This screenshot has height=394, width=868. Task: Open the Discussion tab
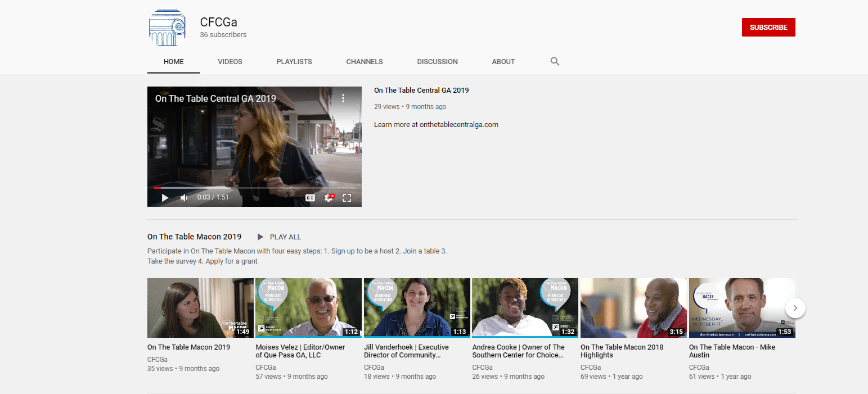point(438,62)
